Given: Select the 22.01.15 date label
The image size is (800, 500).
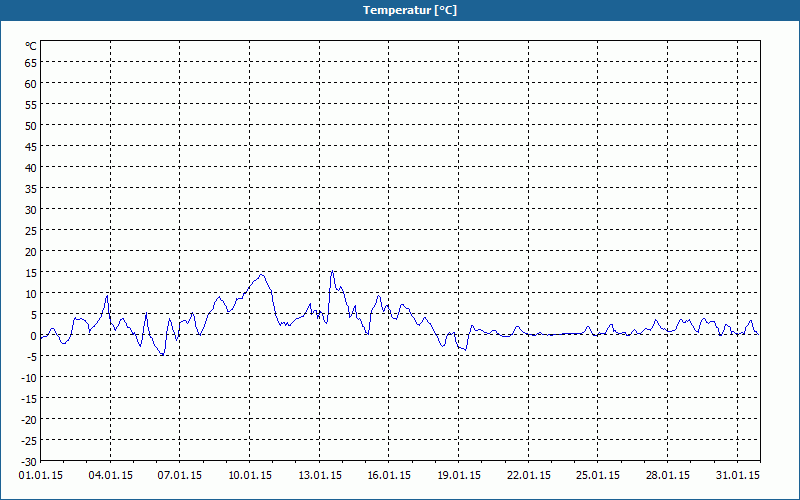Looking at the screenshot, I should click(529, 476).
